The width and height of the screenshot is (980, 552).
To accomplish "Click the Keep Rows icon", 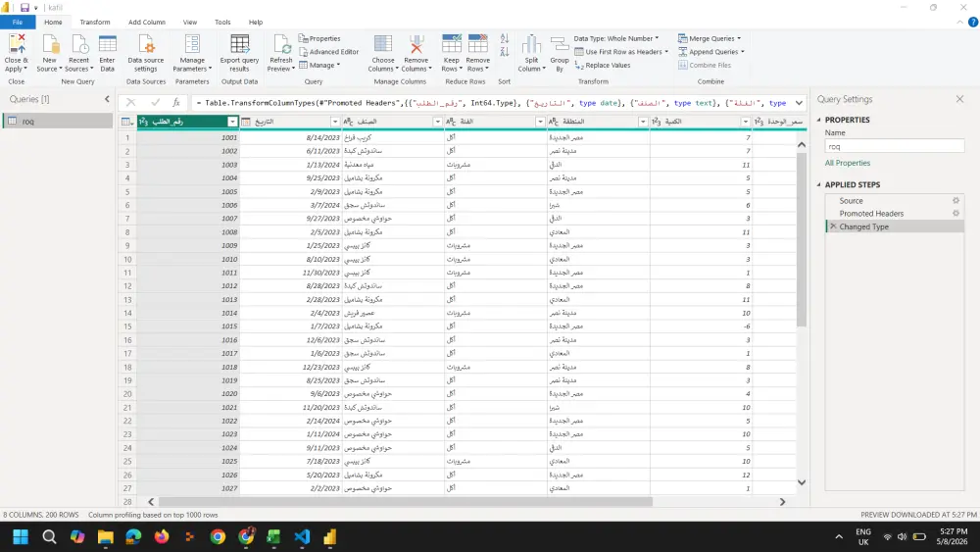I will pos(451,45).
